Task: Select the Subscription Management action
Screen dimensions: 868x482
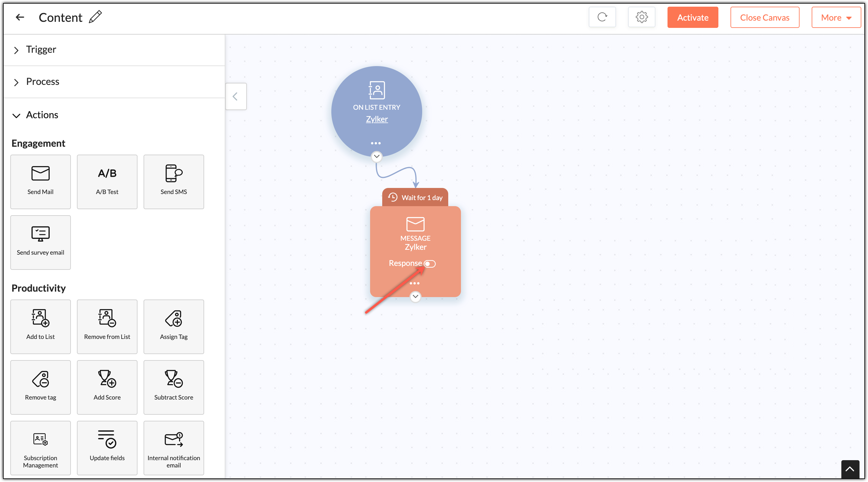Action: point(41,448)
